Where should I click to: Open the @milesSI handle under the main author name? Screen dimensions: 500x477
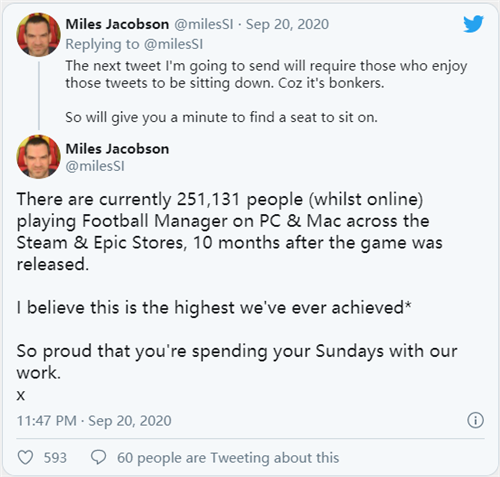pyautogui.click(x=95, y=166)
